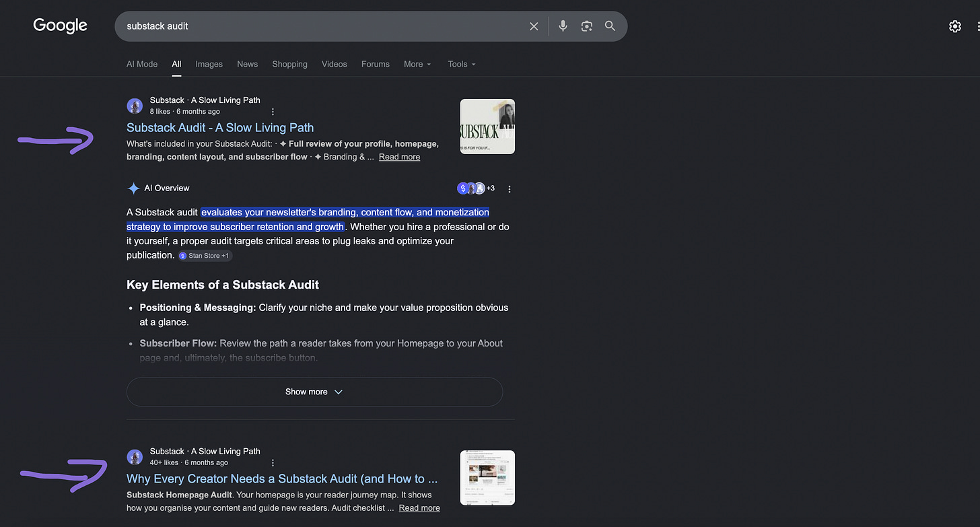
Task: Expand the Tools dropdown
Action: pos(462,64)
